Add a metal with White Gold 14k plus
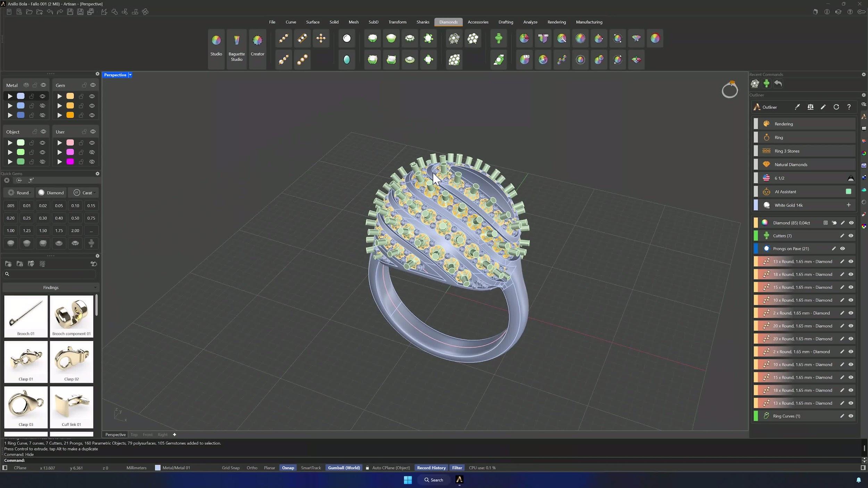Viewport: 868px width, 488px height. coord(848,205)
